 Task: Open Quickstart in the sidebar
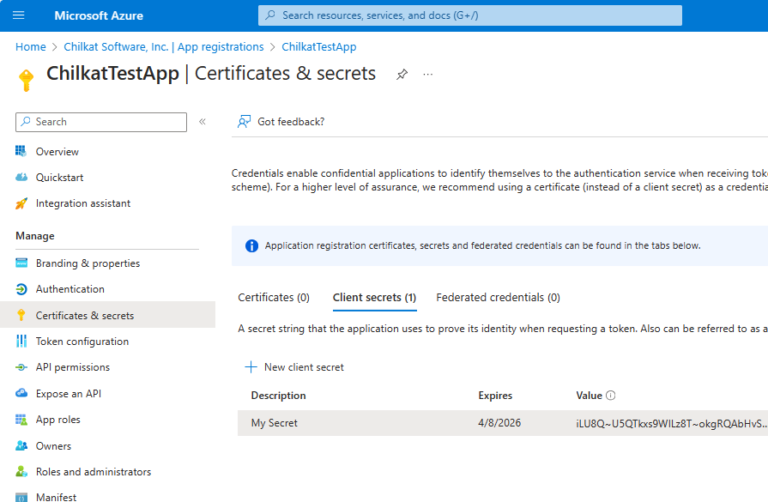coord(59,177)
